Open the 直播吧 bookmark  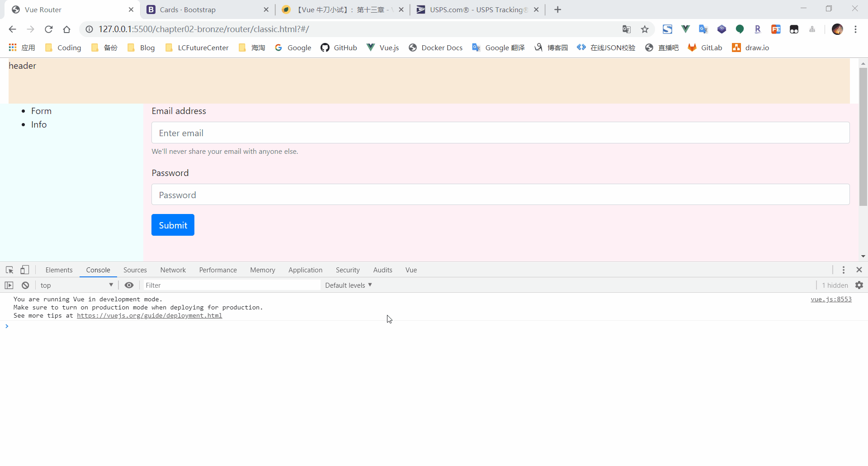[662, 48]
